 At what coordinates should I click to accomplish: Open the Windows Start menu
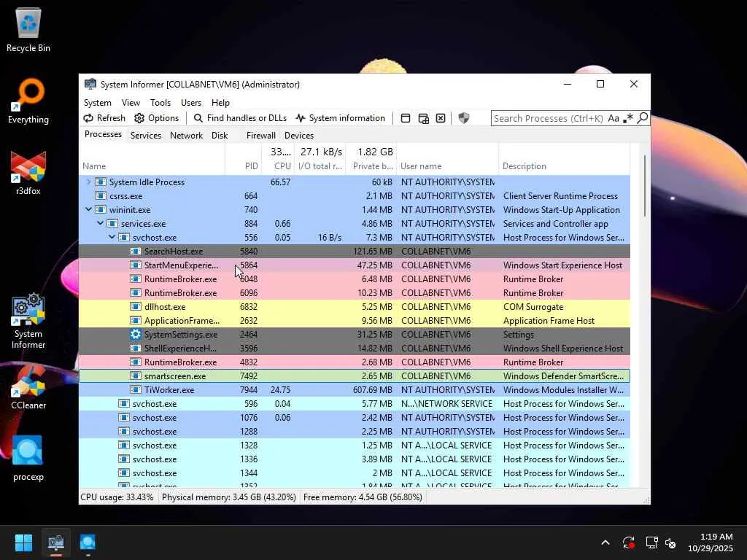point(23,542)
